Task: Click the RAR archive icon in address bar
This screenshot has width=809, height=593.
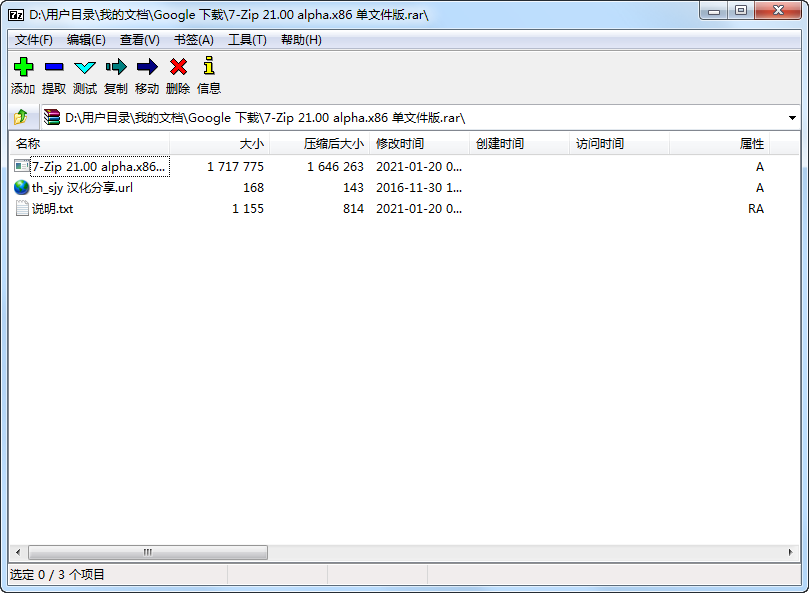Action: point(52,117)
